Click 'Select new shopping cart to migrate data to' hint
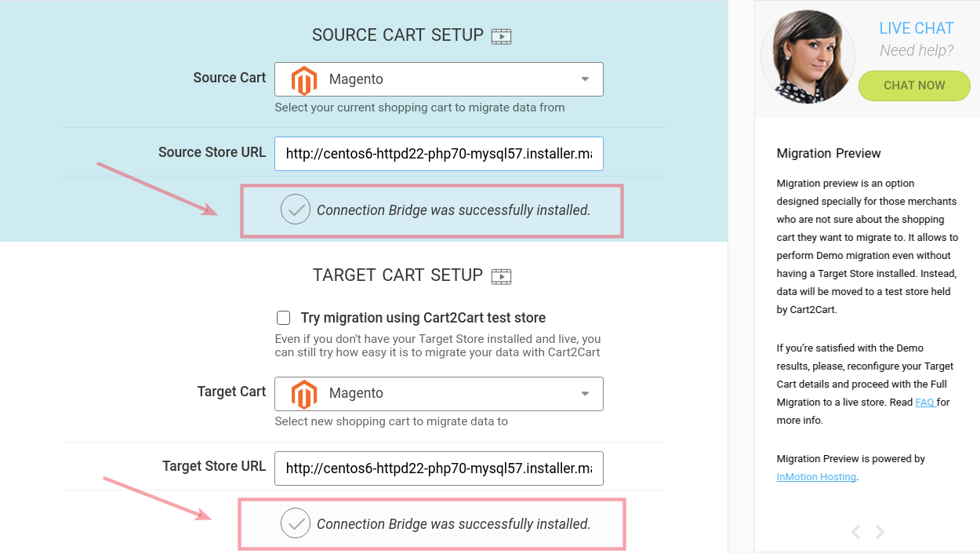Image resolution: width=980 pixels, height=554 pixels. tap(391, 421)
